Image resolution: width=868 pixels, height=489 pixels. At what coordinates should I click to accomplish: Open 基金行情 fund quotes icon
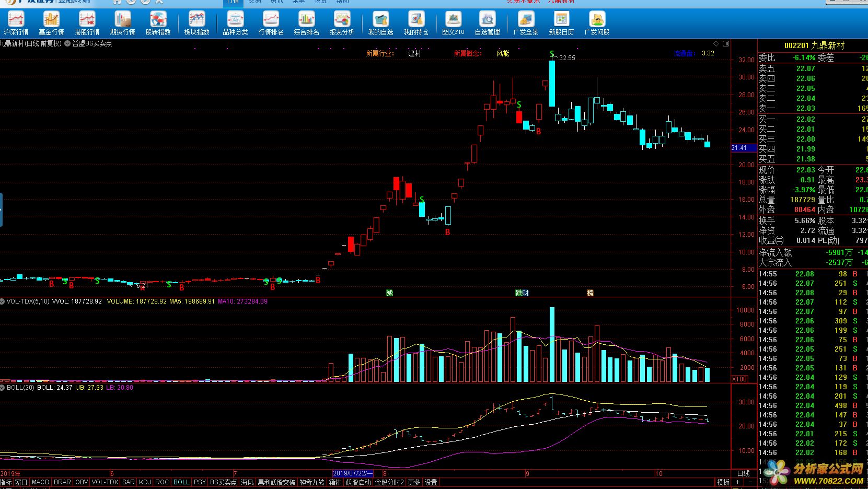(51, 24)
